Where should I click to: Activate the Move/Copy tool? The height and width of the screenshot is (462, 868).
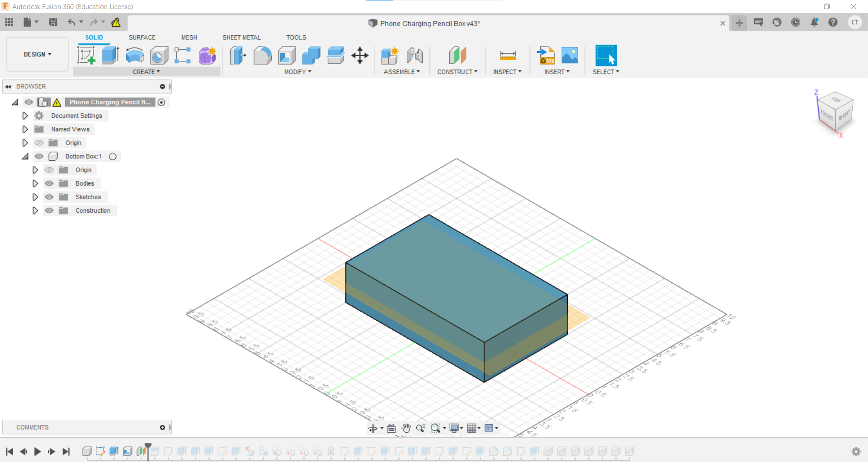(x=360, y=56)
